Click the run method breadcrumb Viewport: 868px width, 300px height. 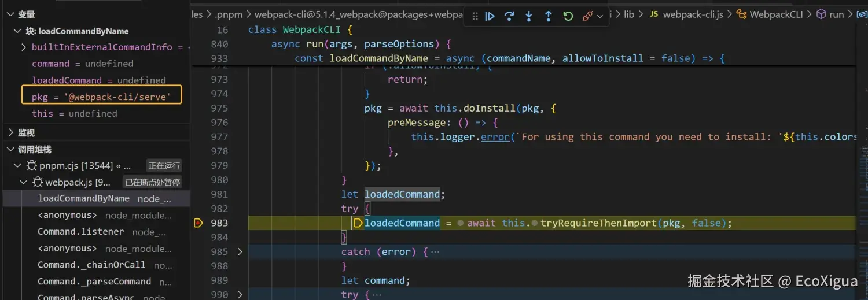pos(837,14)
